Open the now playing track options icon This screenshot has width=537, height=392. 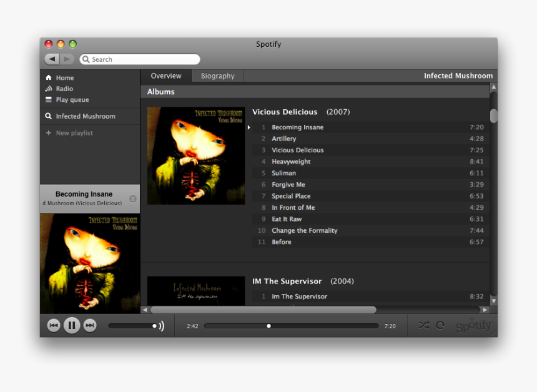click(133, 198)
